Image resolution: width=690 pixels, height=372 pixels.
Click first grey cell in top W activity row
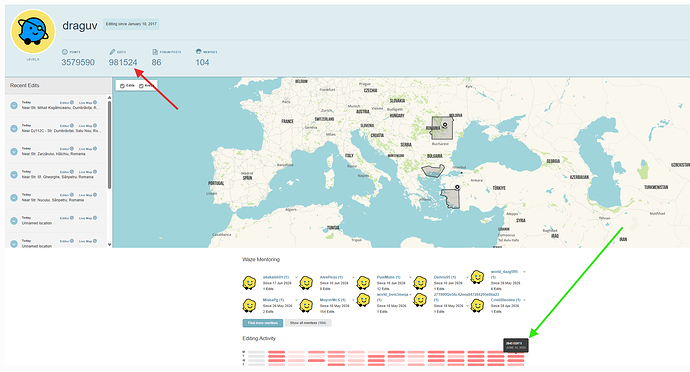point(257,352)
